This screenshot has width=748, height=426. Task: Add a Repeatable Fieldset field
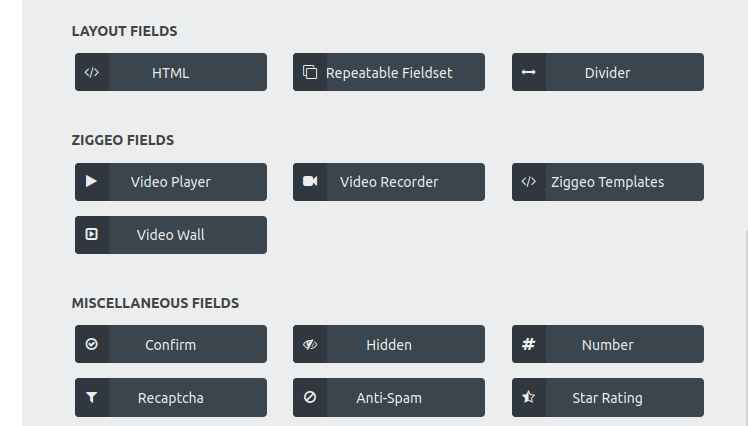(x=389, y=72)
